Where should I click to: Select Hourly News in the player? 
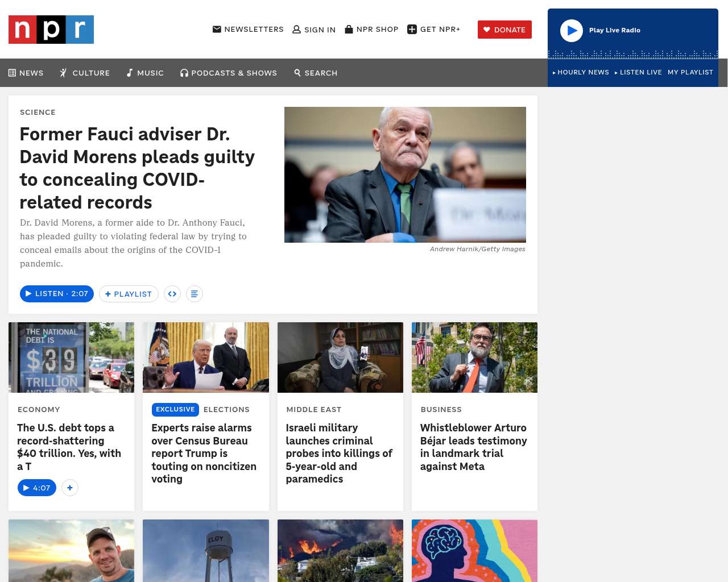click(x=581, y=72)
